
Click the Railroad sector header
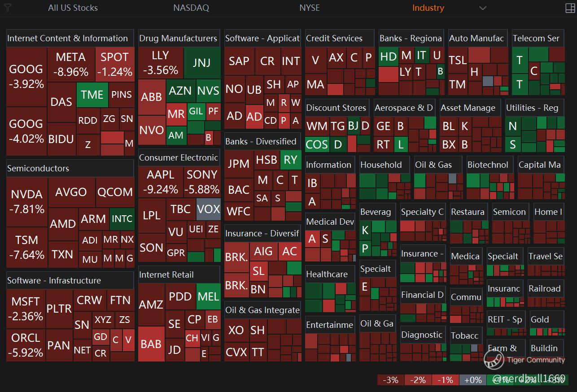(x=546, y=288)
